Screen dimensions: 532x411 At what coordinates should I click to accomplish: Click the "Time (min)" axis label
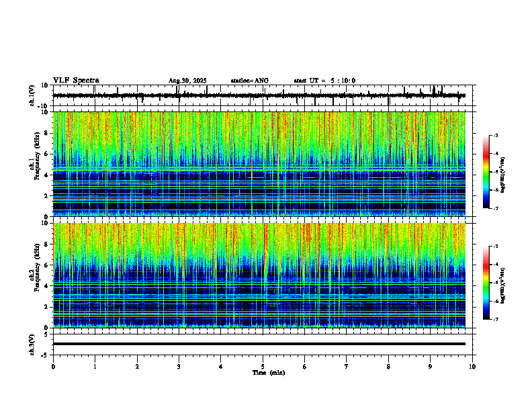click(269, 373)
